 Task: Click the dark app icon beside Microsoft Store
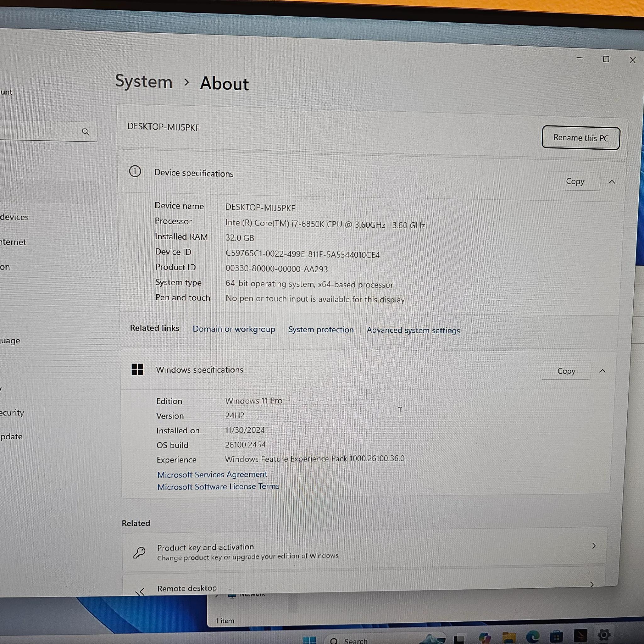tap(580, 635)
